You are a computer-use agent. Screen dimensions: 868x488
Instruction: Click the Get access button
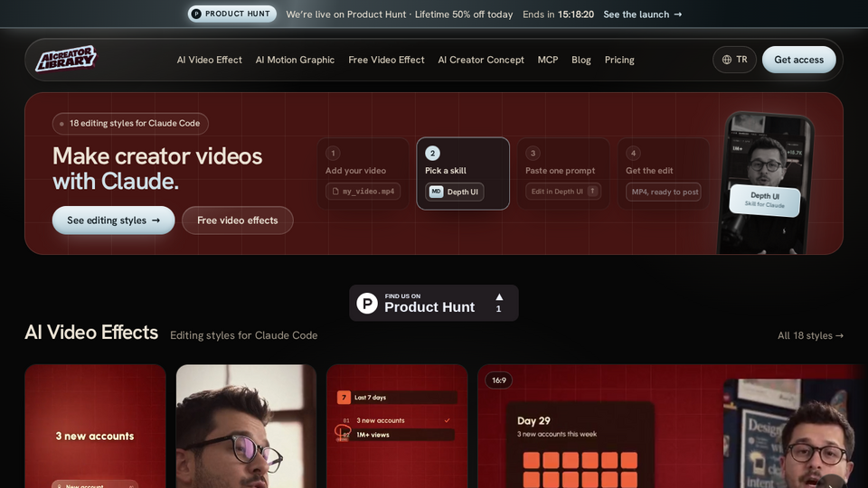[798, 60]
